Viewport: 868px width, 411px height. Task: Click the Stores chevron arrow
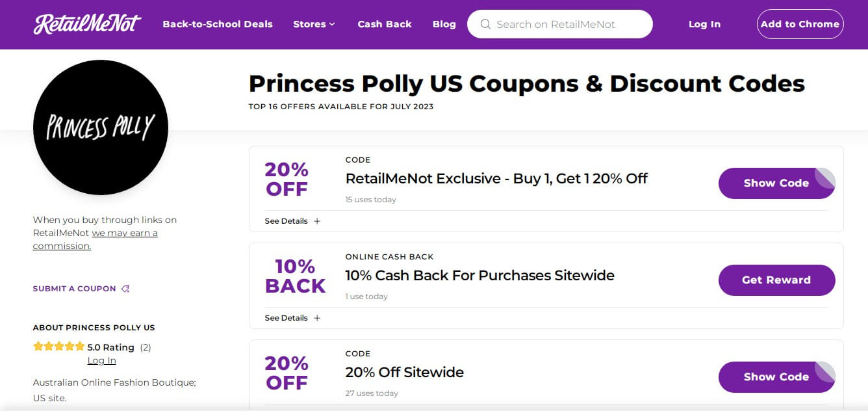(332, 24)
